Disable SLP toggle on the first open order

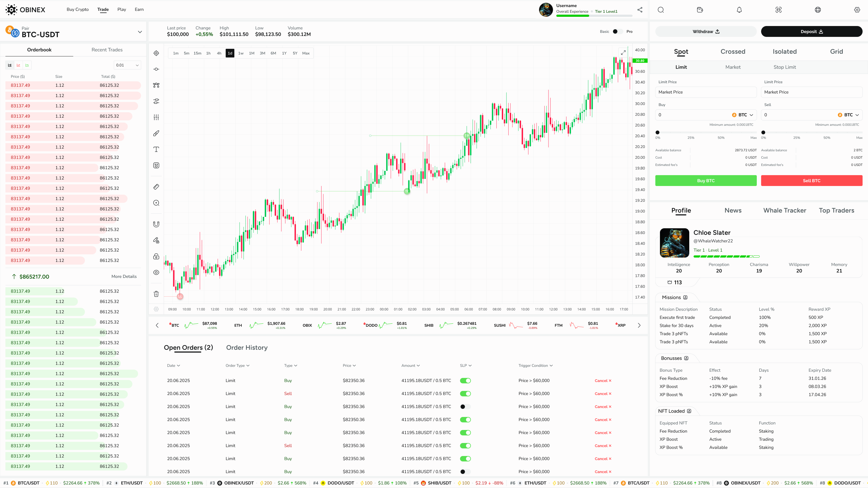pyautogui.click(x=466, y=380)
